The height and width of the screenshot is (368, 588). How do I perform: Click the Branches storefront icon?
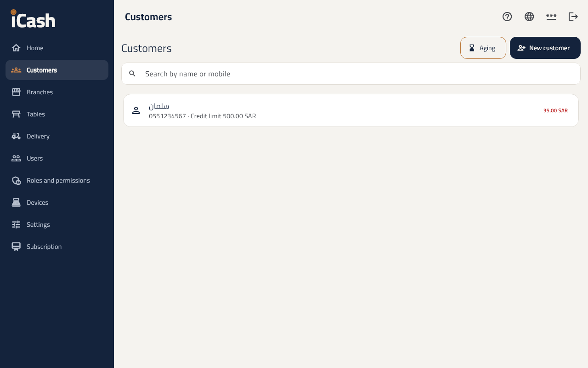coord(16,92)
